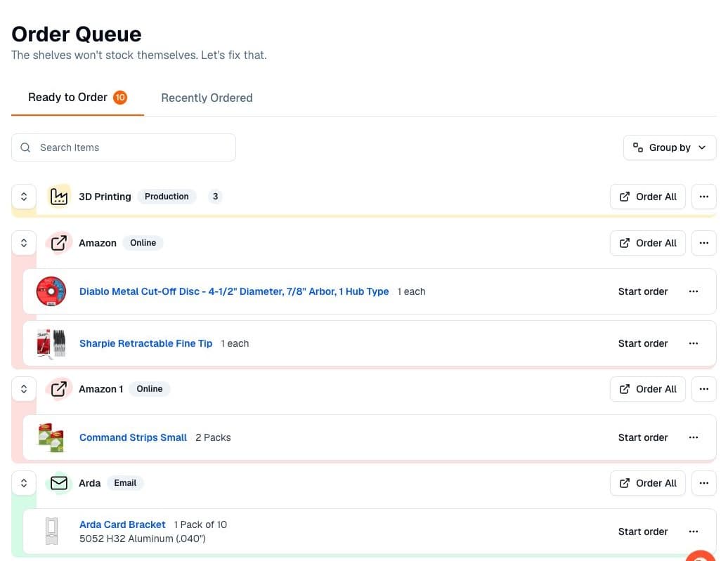Open ellipsis menu for Diablo Cut-Off Disc
728x561 pixels.
[x=694, y=291]
